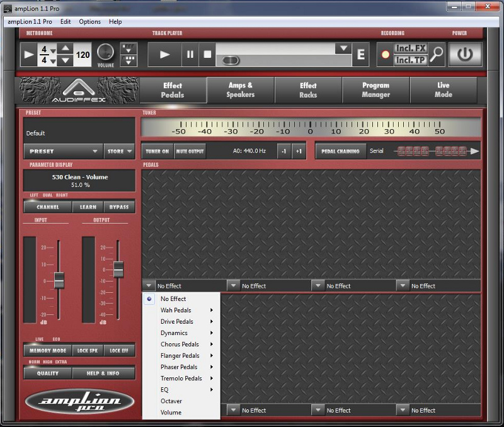Open third bottom-row pedal slot dropdown arrow
The height and width of the screenshot is (427, 504).
(318, 410)
